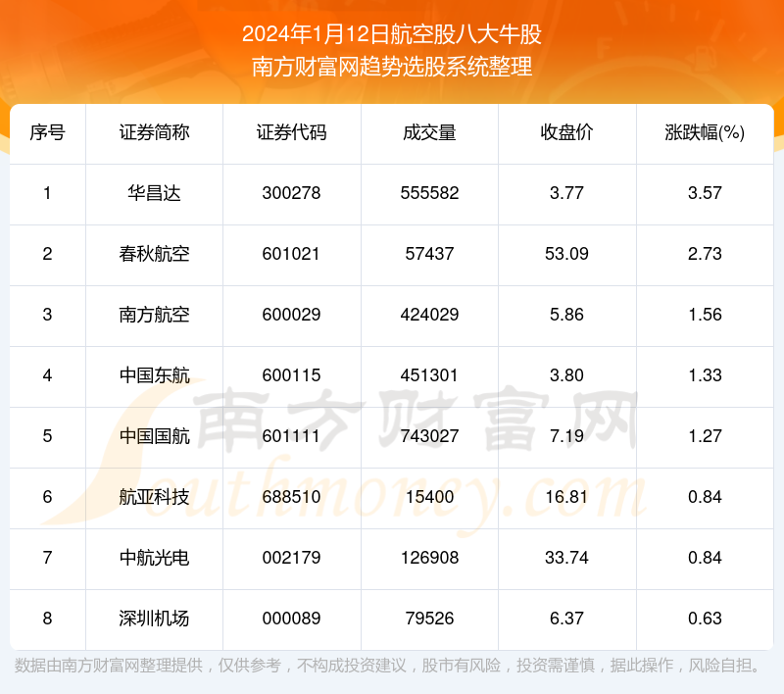
Task: Click the 涨跌幅(%) column header
Action: 705,133
